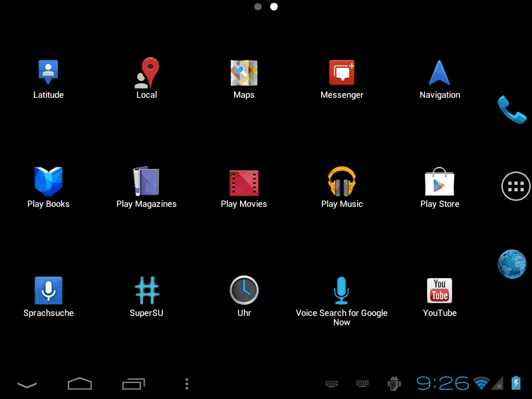Tap the first keyboard notification icon
This screenshot has height=399, width=532.
(332, 384)
